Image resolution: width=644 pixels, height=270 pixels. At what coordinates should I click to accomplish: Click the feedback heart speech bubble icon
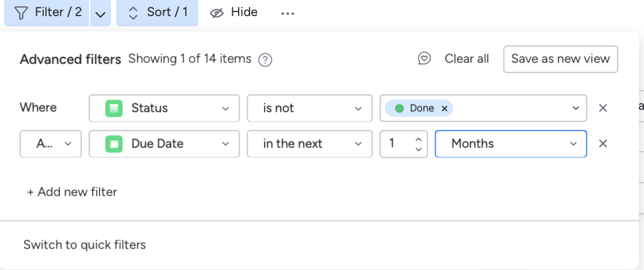pyautogui.click(x=424, y=59)
